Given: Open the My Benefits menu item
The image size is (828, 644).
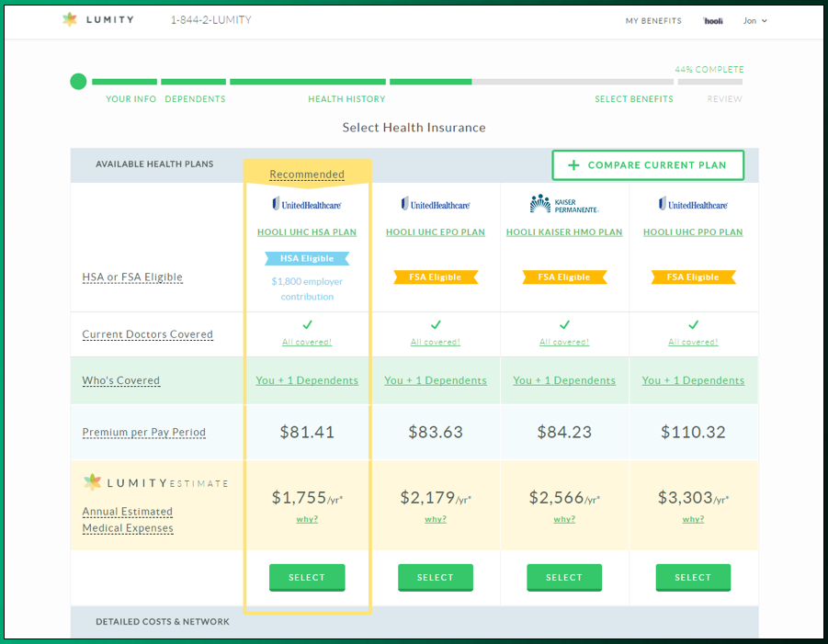Looking at the screenshot, I should pyautogui.click(x=653, y=21).
